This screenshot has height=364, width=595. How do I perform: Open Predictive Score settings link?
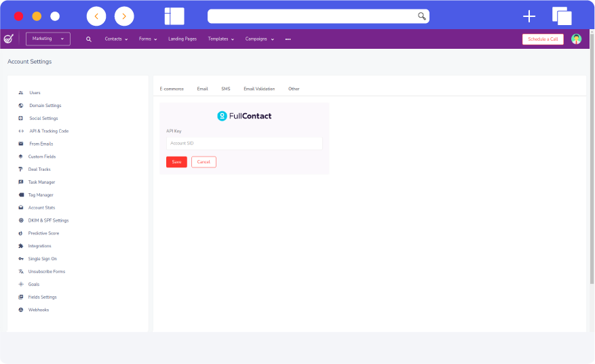coord(43,233)
